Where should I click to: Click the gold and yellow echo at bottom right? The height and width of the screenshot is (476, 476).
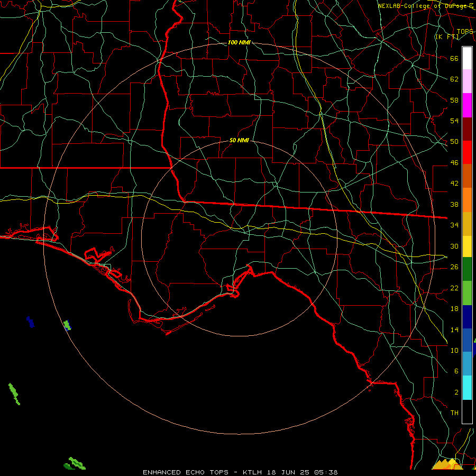click(446, 464)
